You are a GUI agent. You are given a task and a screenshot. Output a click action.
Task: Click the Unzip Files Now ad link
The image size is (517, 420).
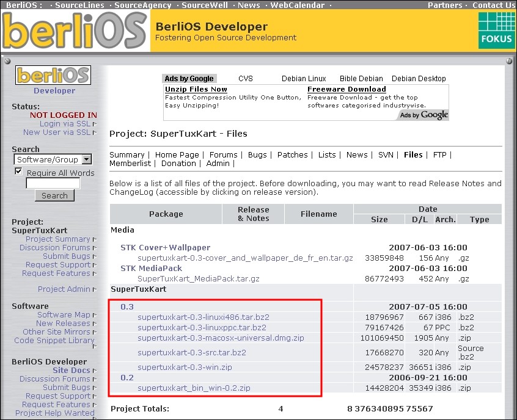tap(196, 89)
